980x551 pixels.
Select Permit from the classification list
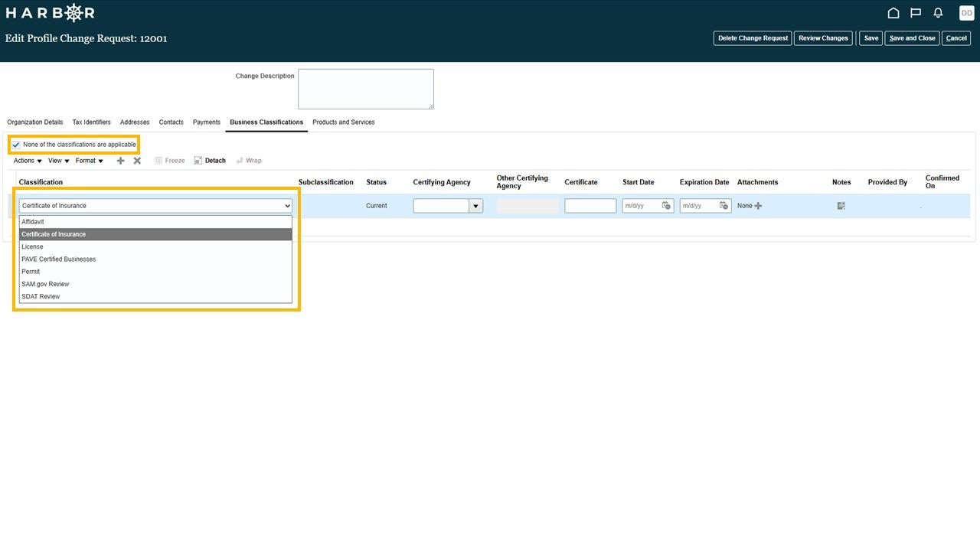155,272
